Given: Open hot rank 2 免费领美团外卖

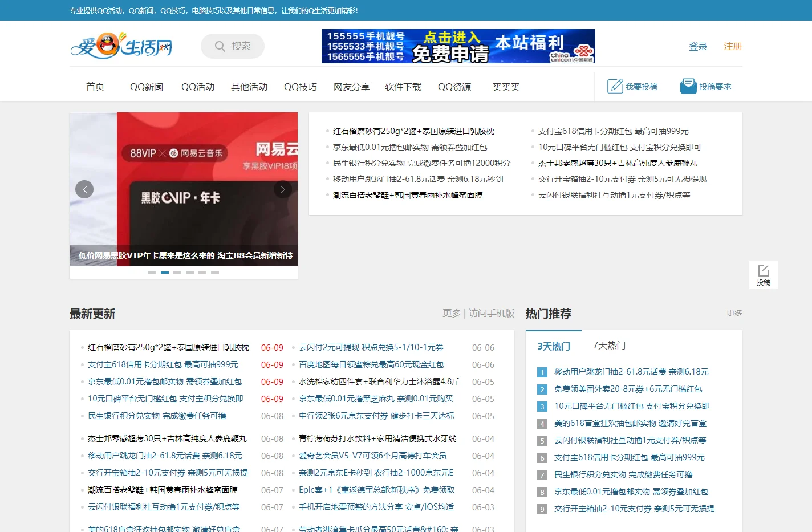Looking at the screenshot, I should coord(628,389).
